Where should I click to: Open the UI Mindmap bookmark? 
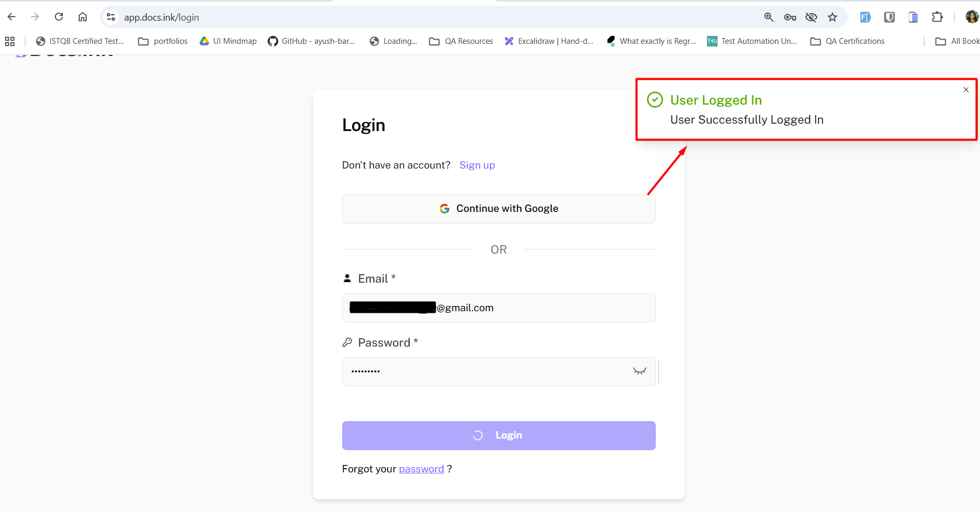(228, 41)
